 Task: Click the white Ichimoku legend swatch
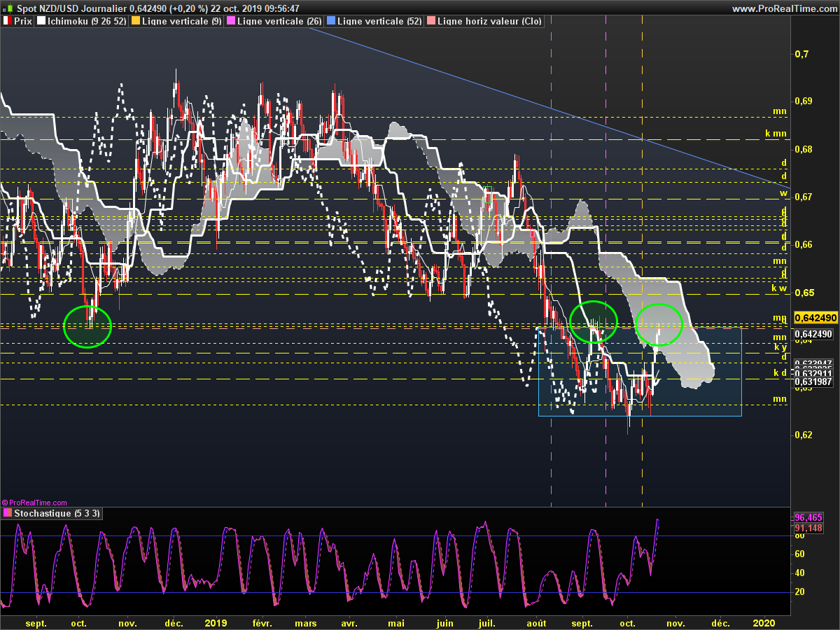(41, 22)
